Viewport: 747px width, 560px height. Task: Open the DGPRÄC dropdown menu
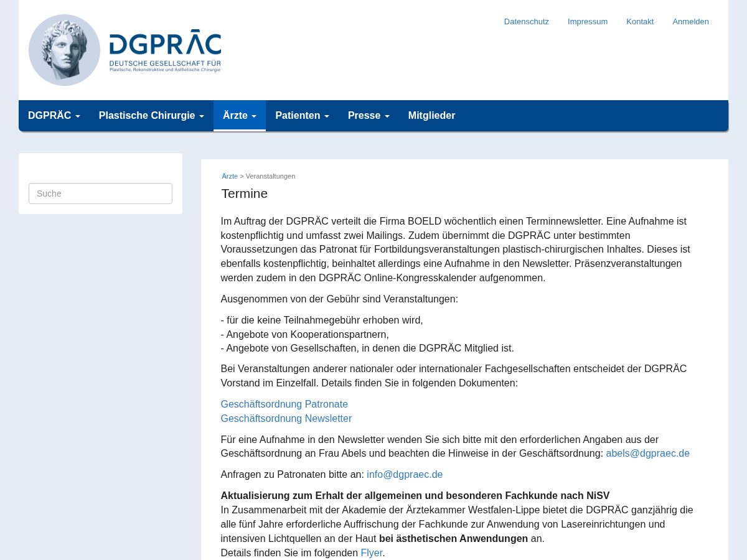tap(54, 116)
